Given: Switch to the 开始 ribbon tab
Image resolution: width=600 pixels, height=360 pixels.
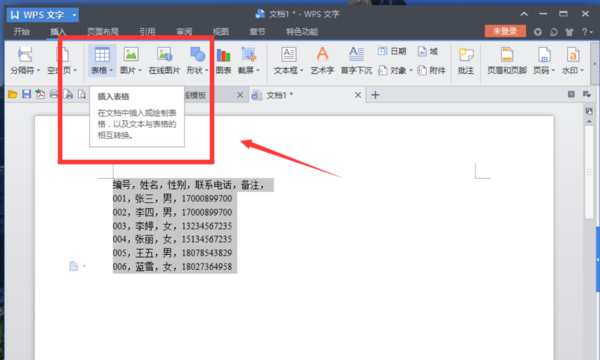Looking at the screenshot, I should coord(21,32).
